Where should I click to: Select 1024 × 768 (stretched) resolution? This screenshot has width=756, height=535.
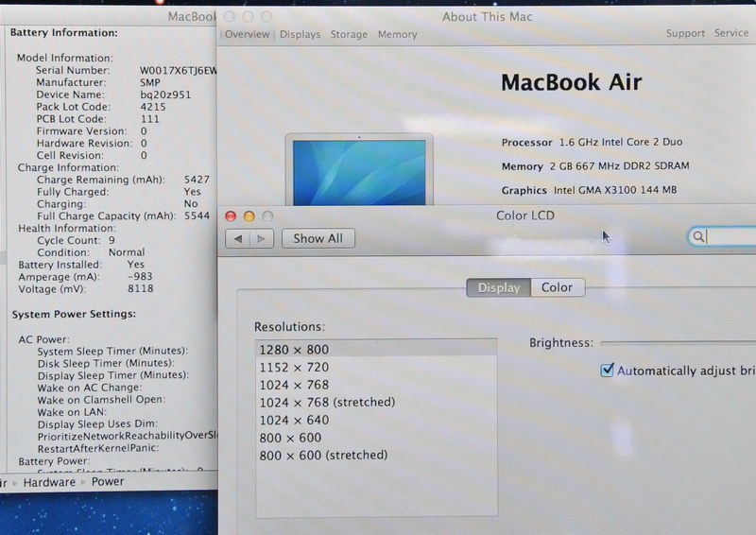(x=376, y=403)
